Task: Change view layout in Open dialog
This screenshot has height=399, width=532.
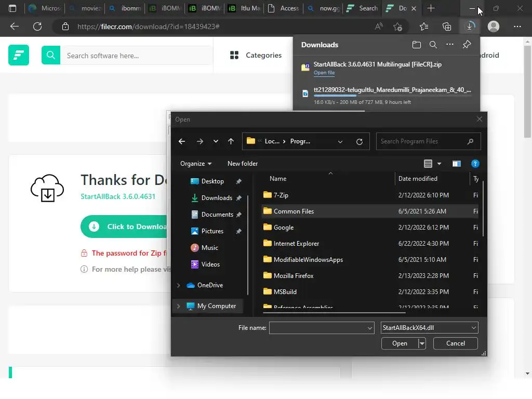Action: pyautogui.click(x=428, y=164)
